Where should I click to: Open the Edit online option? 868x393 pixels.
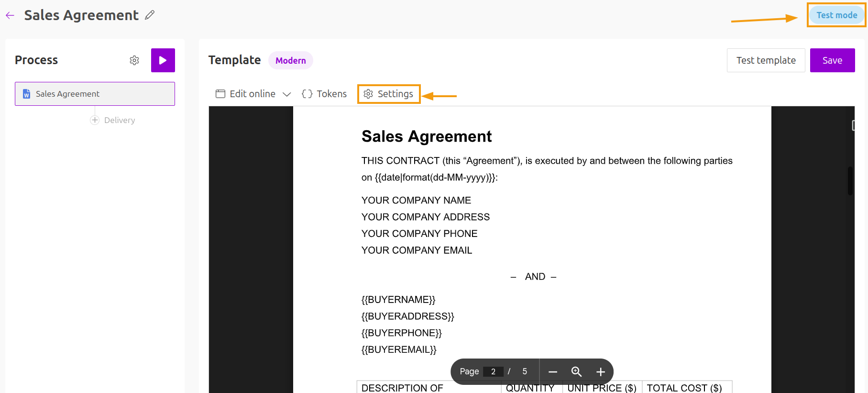coord(246,94)
